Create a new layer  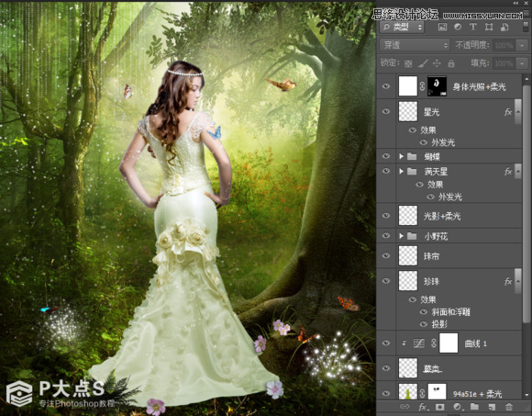pos(492,407)
